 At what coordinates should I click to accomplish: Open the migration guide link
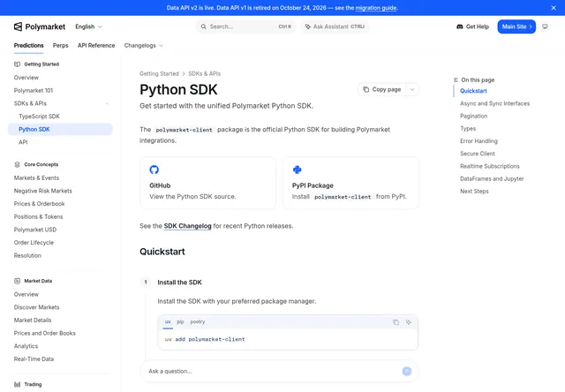376,8
